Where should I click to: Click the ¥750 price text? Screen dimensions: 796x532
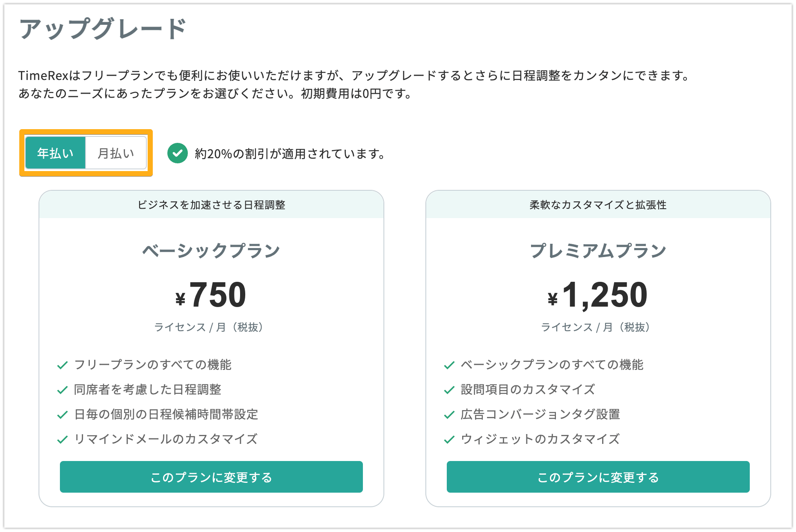[211, 295]
